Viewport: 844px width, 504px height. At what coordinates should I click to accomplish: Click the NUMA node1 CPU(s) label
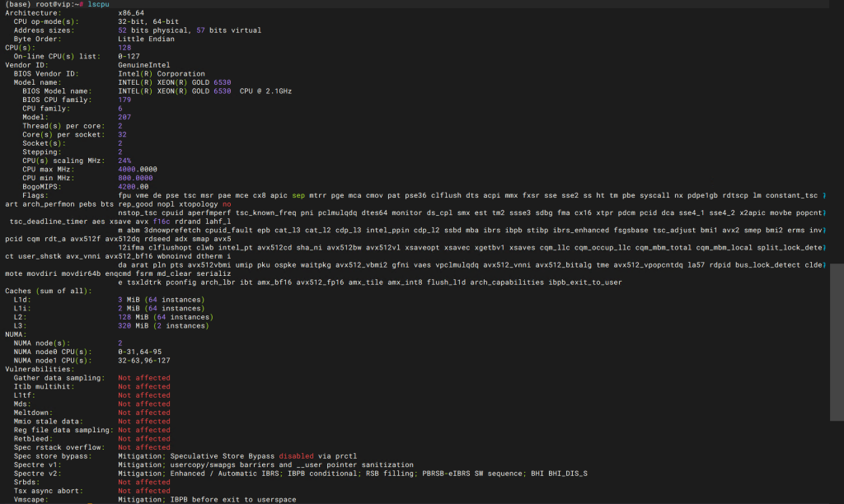[57, 360]
